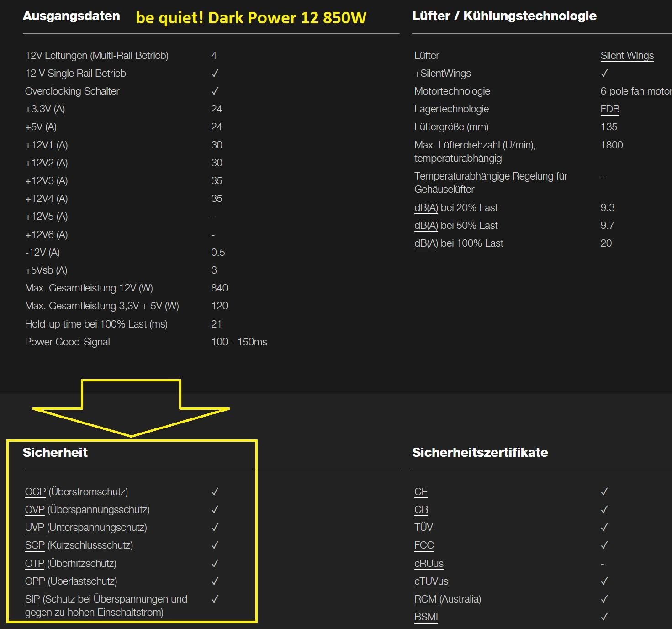Select the Max. Gesamtleistung 12V value 840
The image size is (672, 629).
point(219,288)
